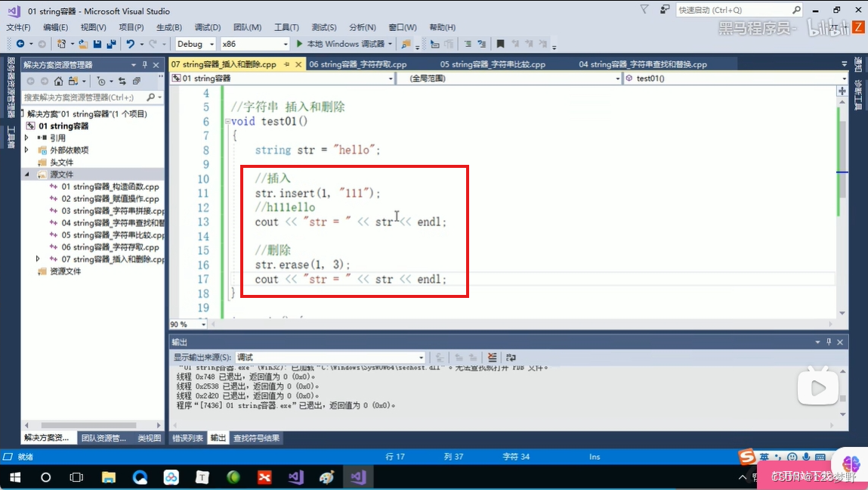Toggle auto-hide pin on the Solution Explorer panel
868x490 pixels.
coord(144,65)
